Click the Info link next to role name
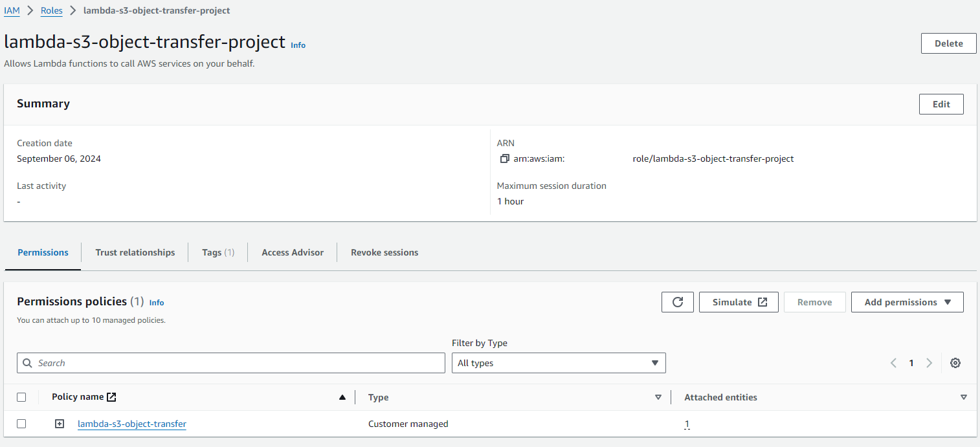This screenshot has width=980, height=447. (x=298, y=45)
